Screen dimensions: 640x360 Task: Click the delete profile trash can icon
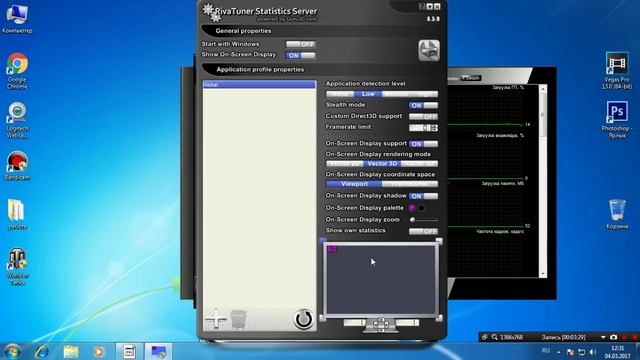point(239,319)
